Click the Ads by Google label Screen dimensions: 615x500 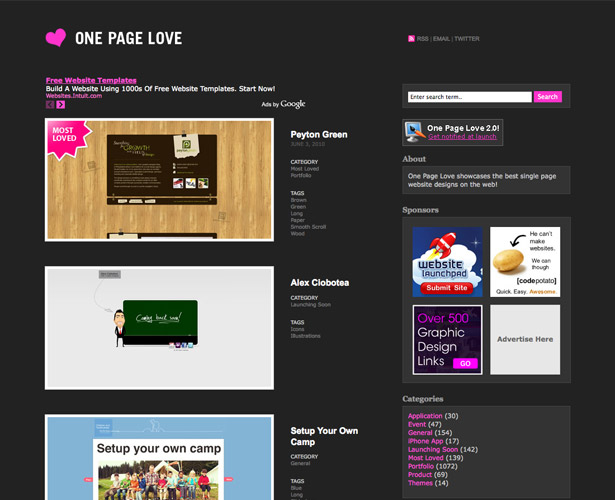click(x=283, y=104)
